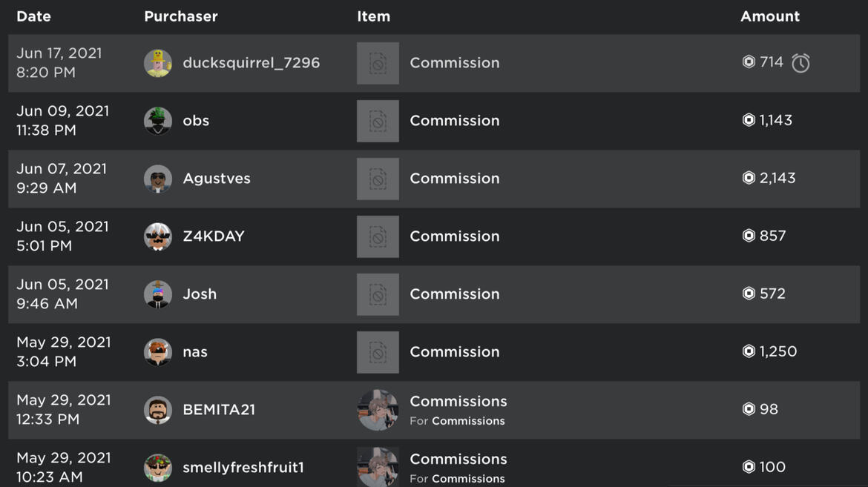This screenshot has height=487, width=868.
Task: Click the Date column header
Action: (34, 16)
